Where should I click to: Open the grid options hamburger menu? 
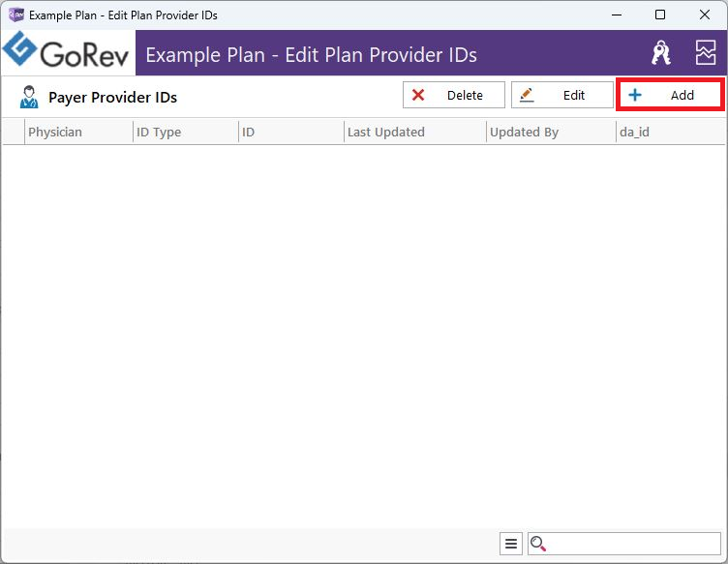511,544
